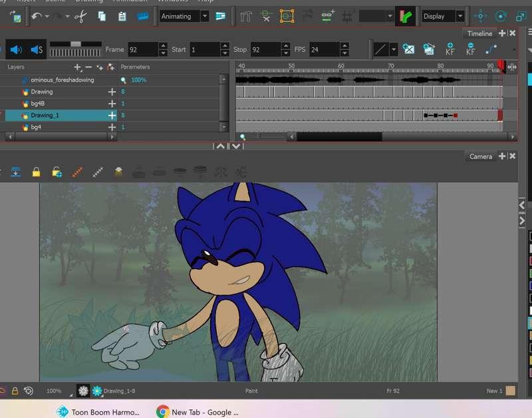
Task: Click the blue film strip toolbar icon
Action: coord(143,16)
